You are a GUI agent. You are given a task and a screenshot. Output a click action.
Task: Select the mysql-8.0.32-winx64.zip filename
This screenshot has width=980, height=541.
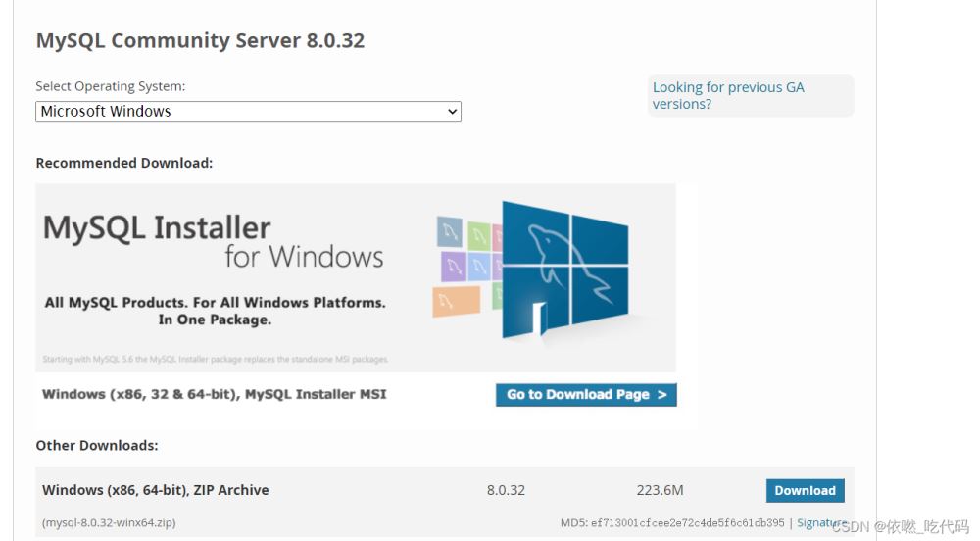[x=109, y=523]
